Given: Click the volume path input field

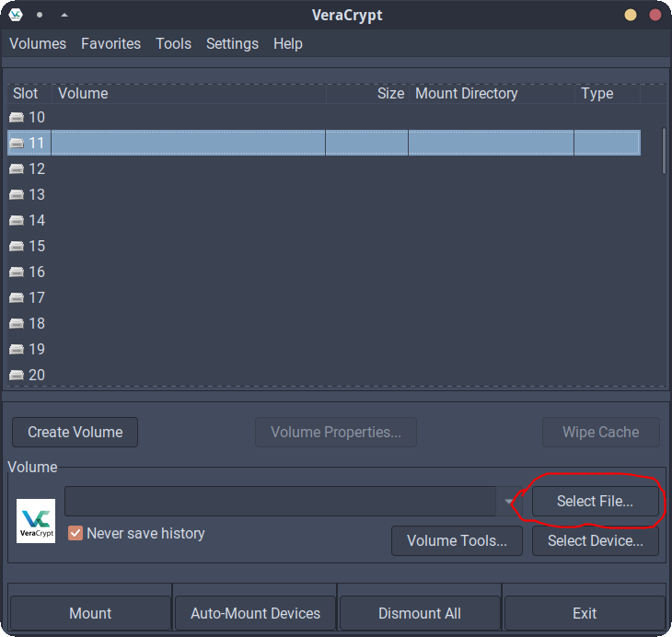Looking at the screenshot, I should pyautogui.click(x=280, y=501).
